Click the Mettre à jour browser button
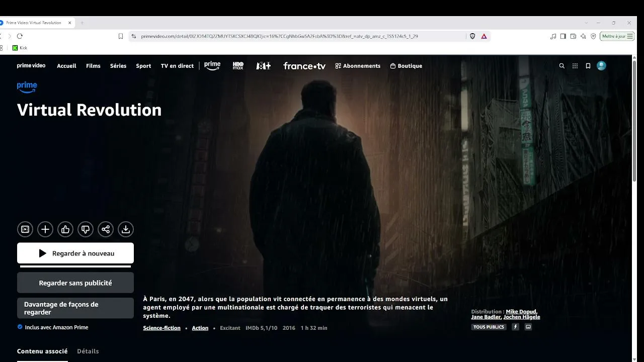Viewport: 644px width, 362px height. [x=617, y=36]
